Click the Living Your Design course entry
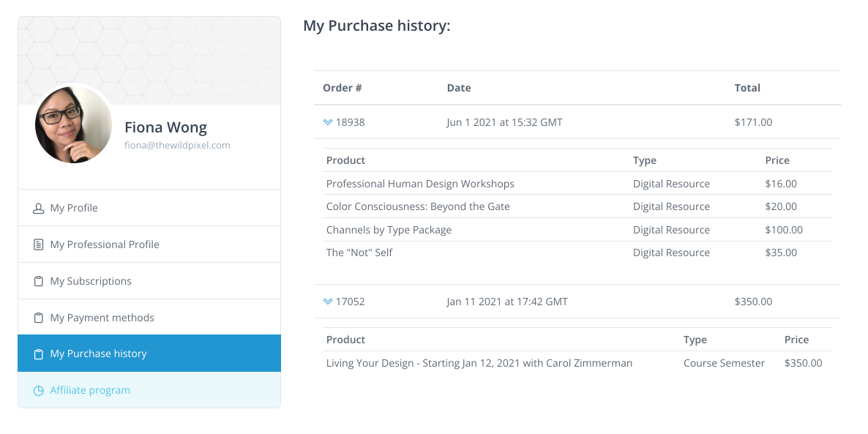This screenshot has height=434, width=868. pos(479,363)
